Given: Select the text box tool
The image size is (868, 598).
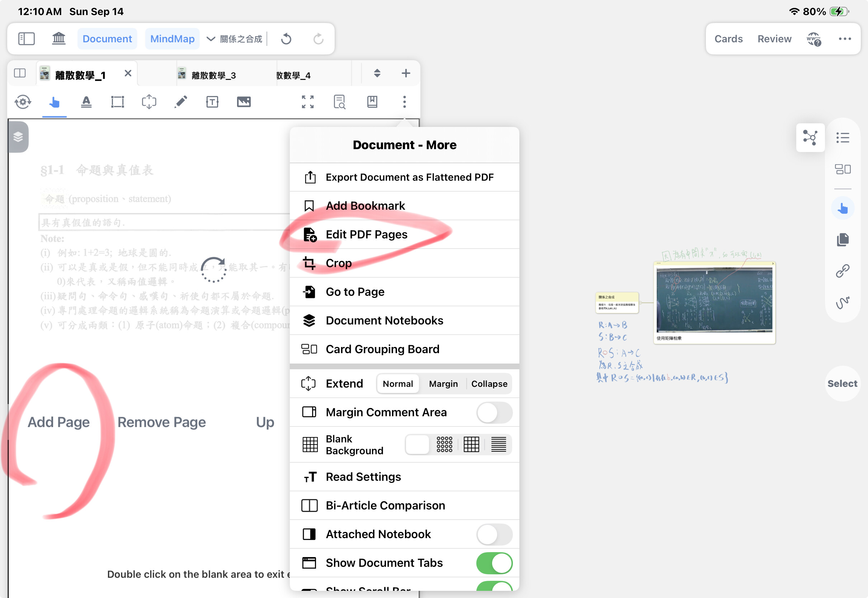Looking at the screenshot, I should 212,102.
